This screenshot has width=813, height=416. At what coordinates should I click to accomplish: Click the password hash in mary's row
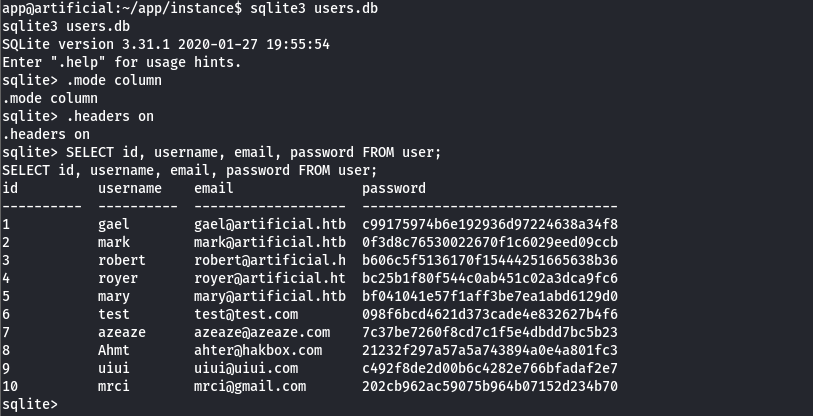[489, 296]
